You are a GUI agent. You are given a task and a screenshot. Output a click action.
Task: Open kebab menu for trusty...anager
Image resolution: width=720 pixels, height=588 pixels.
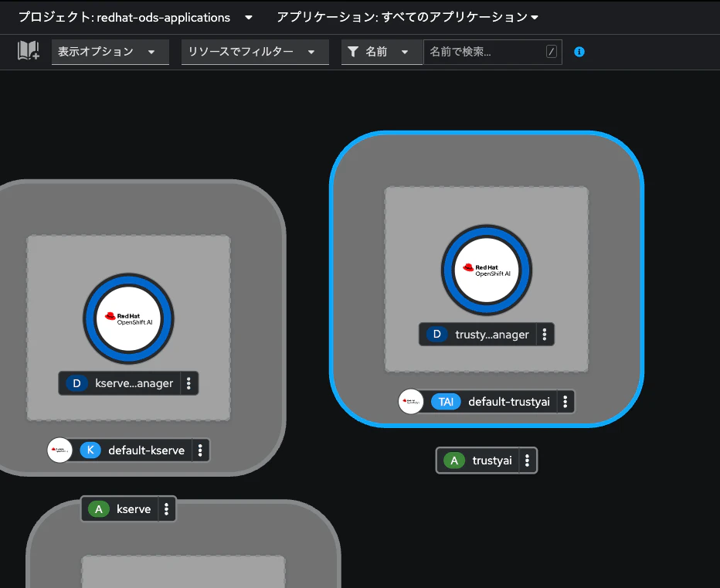545,335
